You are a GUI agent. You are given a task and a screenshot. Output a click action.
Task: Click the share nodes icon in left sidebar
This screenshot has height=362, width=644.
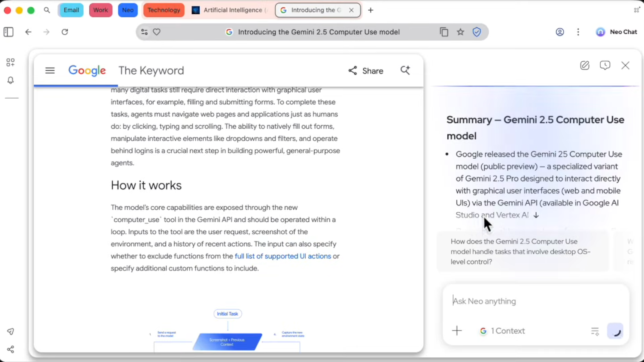pyautogui.click(x=11, y=349)
